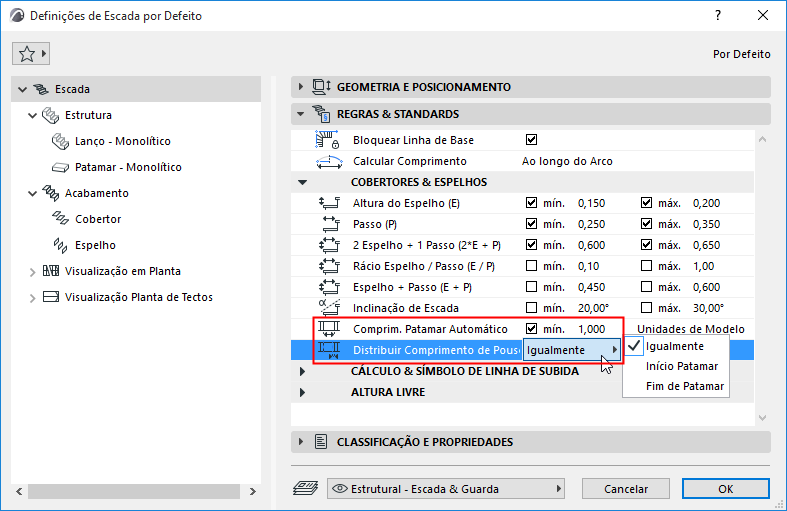This screenshot has width=787, height=511.
Task: Uncheck Bloquear Linha de Base checkbox
Action: point(532,140)
